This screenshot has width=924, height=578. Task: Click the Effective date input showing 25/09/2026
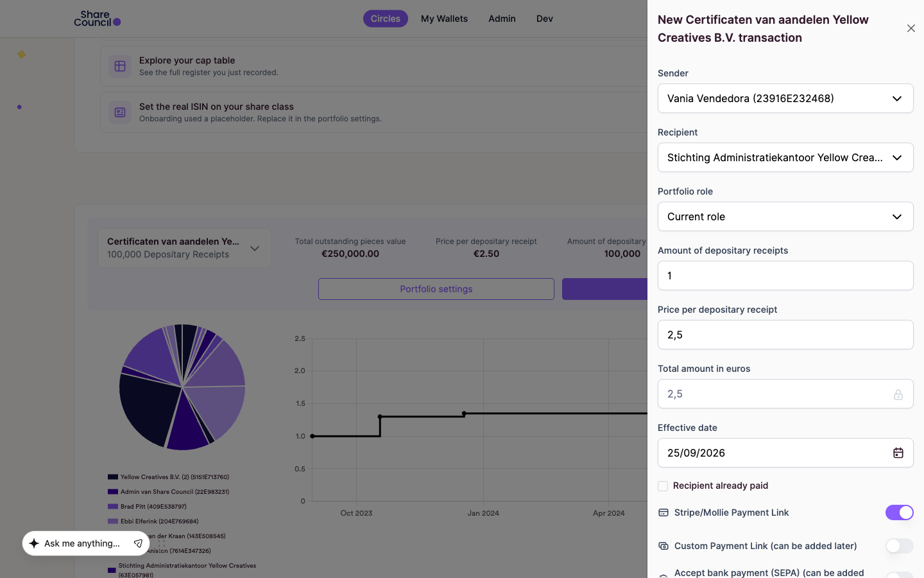785,453
